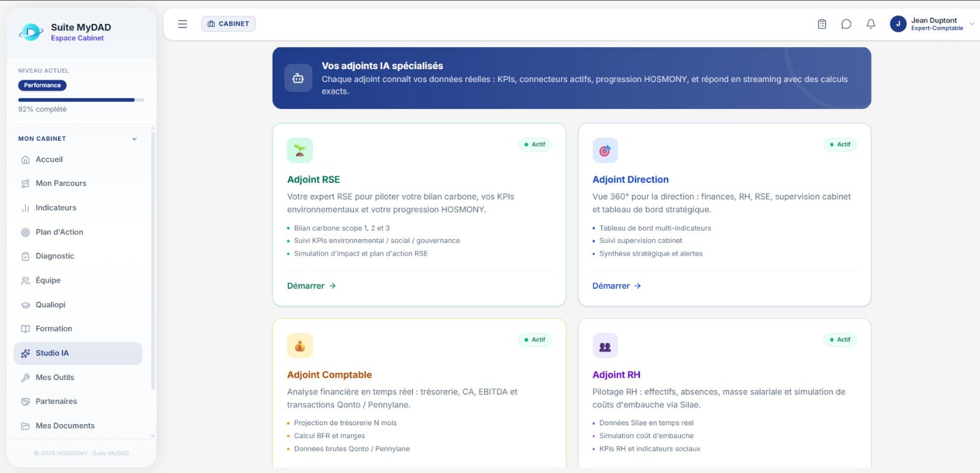Click the Adjoint Comptable money bag icon
Screen dimensions: 980x473
tap(300, 346)
